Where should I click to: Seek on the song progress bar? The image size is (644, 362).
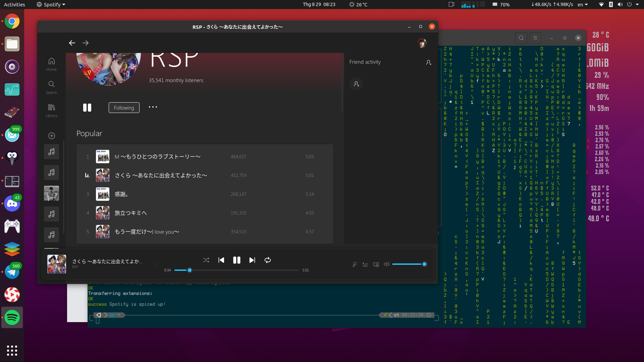point(236,270)
